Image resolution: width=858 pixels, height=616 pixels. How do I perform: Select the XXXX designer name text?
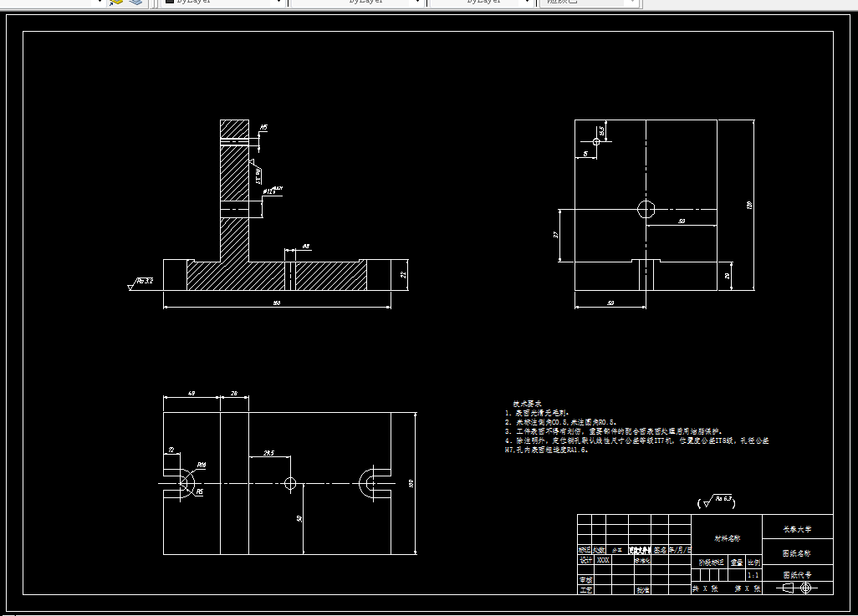602,560
